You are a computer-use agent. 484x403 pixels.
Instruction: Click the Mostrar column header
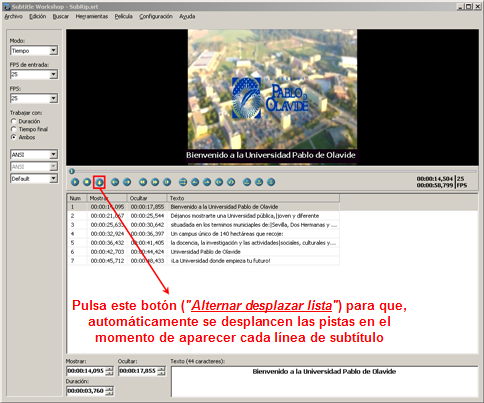tap(107, 198)
